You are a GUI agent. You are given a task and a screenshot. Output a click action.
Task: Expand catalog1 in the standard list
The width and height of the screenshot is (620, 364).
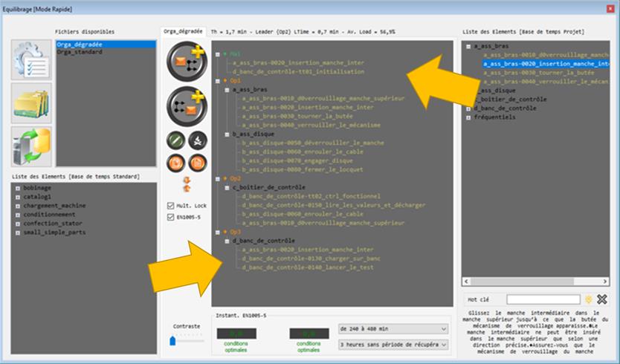pyautogui.click(x=18, y=197)
